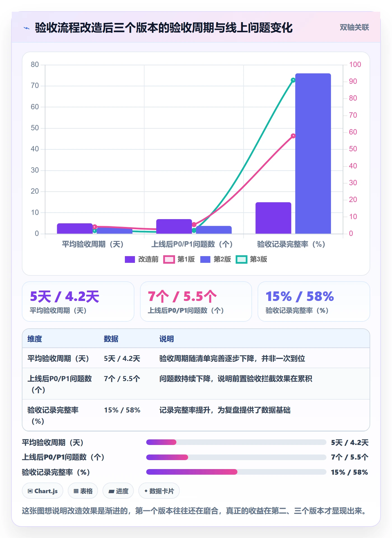
Task: Click the 上线后P0/P1问题数 progress bar
Action: (236, 457)
